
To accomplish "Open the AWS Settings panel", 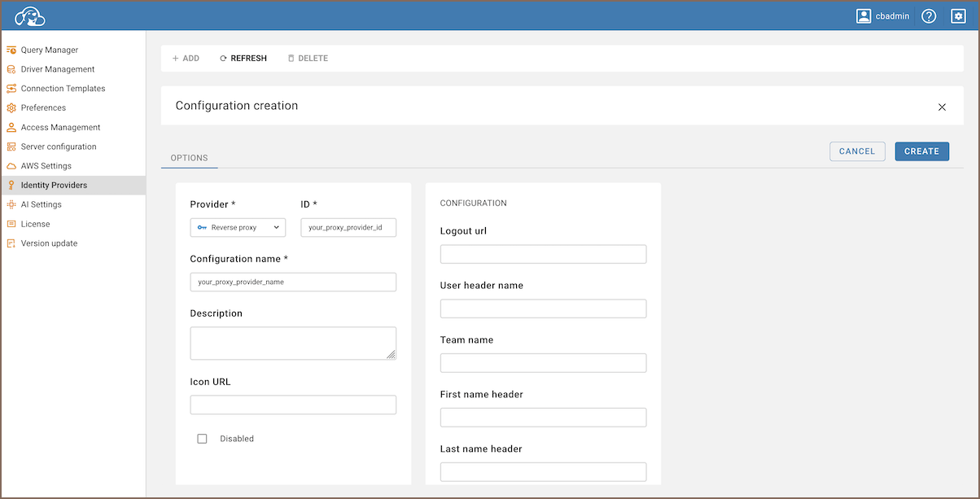I will click(50, 165).
